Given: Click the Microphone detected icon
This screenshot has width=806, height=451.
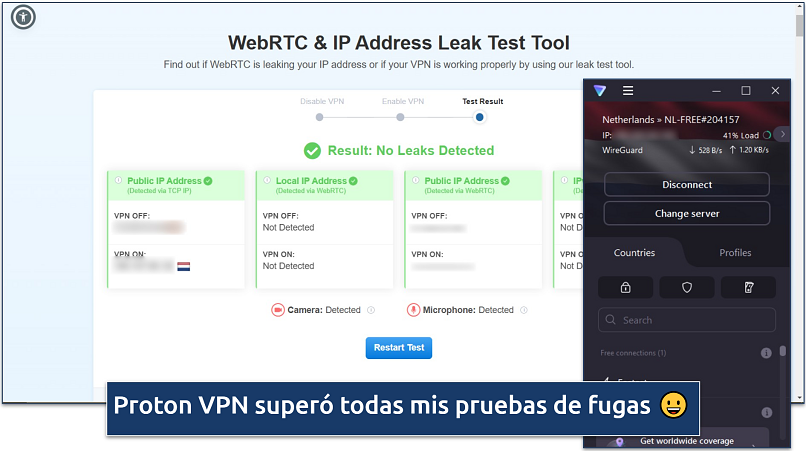Looking at the screenshot, I should click(x=413, y=310).
